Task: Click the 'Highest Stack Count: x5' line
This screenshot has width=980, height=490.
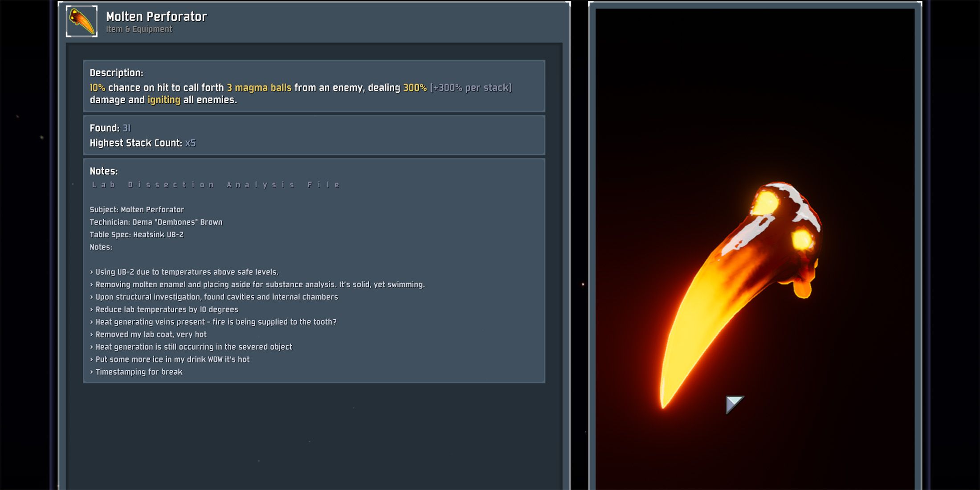Action: [x=143, y=143]
